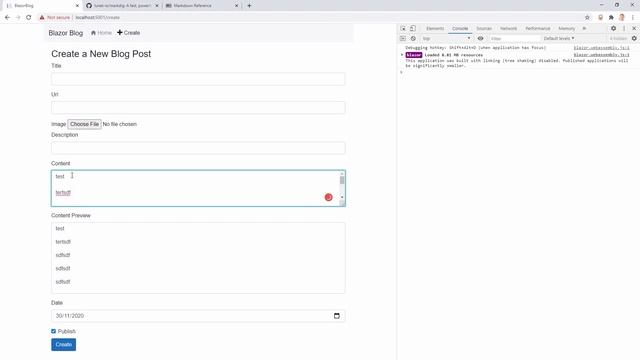Open the JavaScript context 'top' dropdown
The width and height of the screenshot is (640, 360).
[446, 38]
